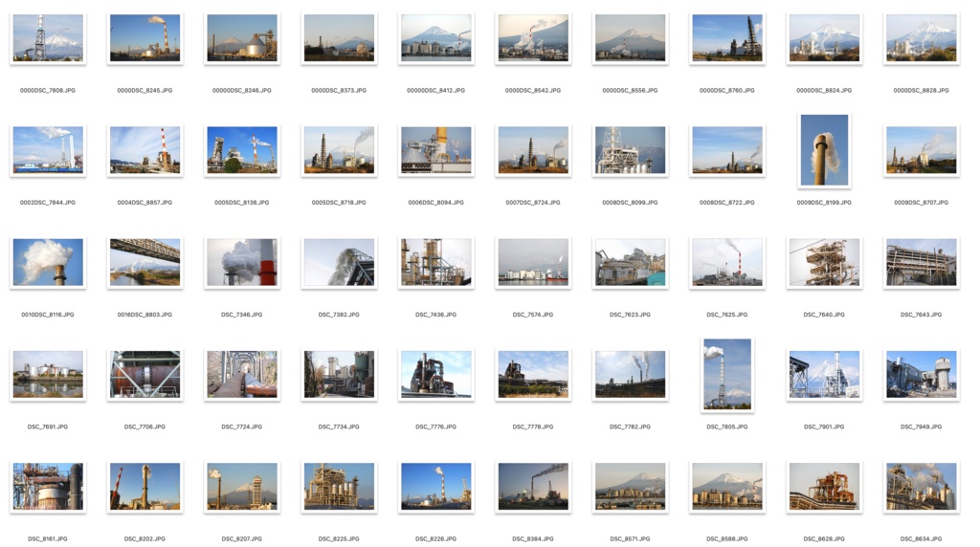Select the DSC_7346.JPG photo thumbnail
The image size is (980, 547).
point(242,262)
